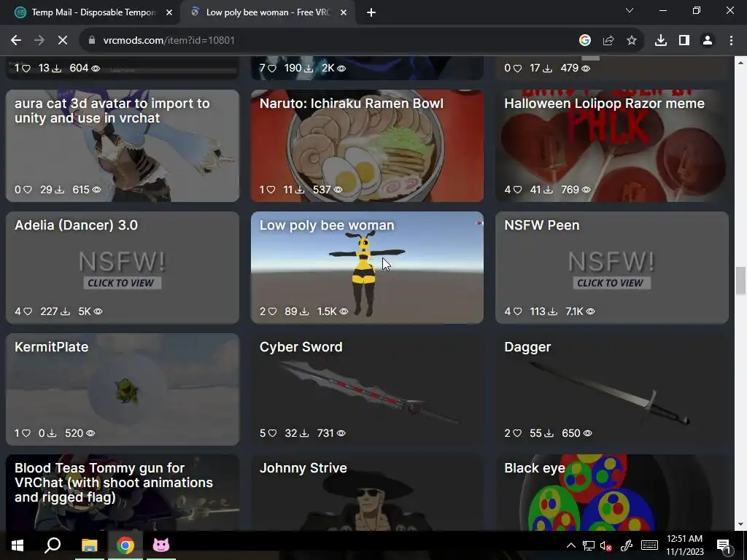Click heart icon on Naruto Ramen Bowl card
This screenshot has width=747, height=560.
click(x=271, y=190)
